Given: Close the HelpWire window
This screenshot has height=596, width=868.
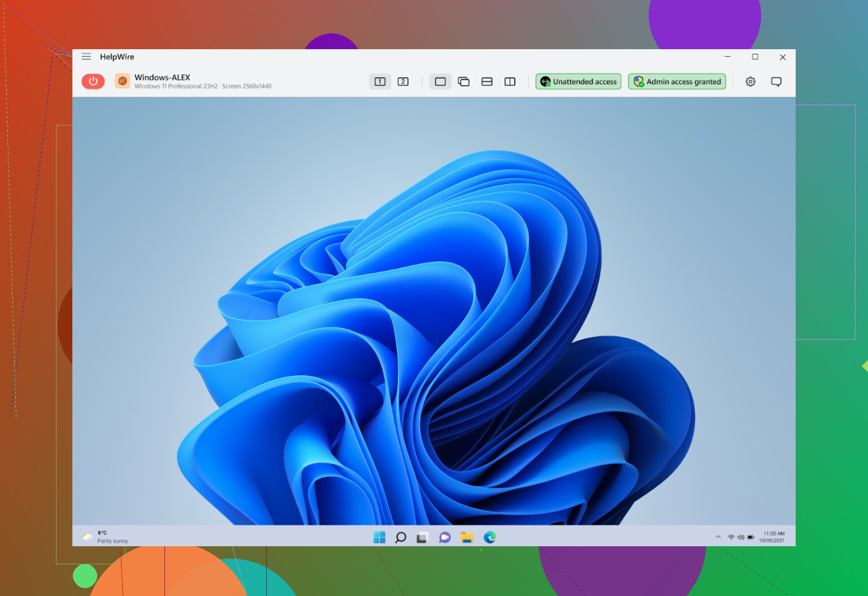Looking at the screenshot, I should [783, 57].
